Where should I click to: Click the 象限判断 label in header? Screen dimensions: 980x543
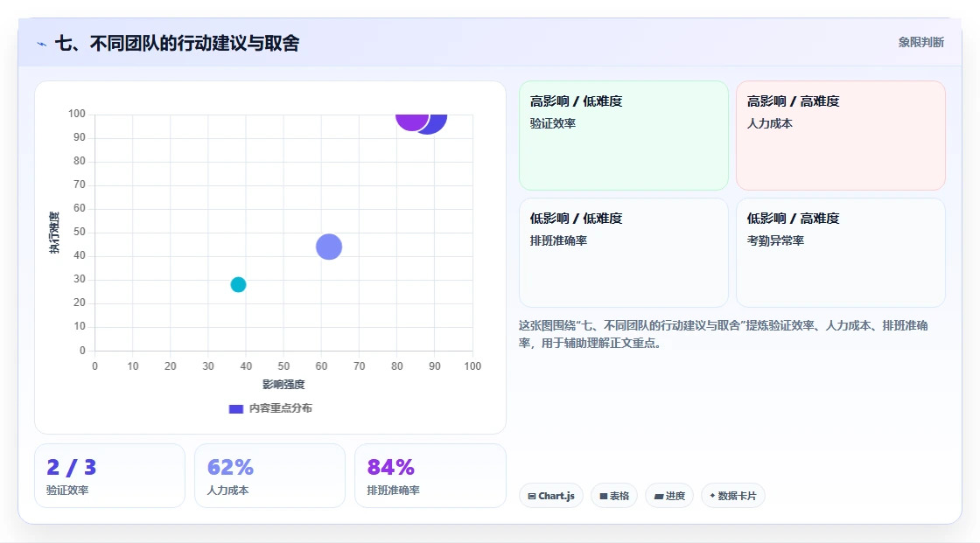pyautogui.click(x=920, y=43)
